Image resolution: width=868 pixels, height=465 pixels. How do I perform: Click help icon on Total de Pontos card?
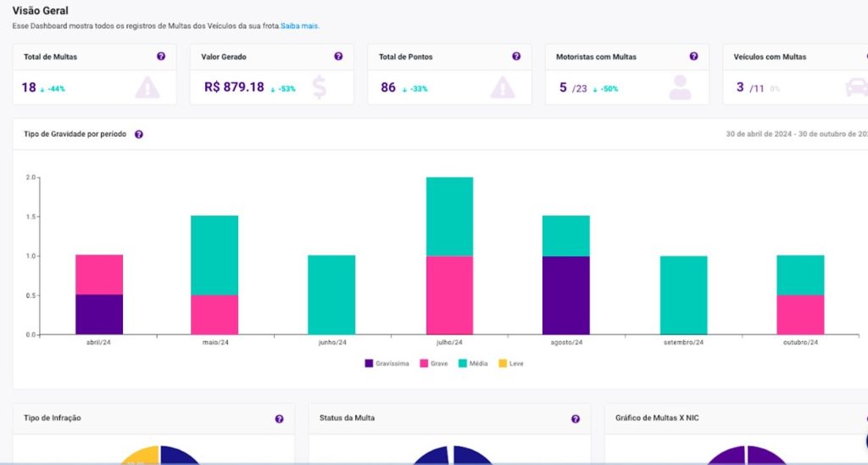point(516,56)
